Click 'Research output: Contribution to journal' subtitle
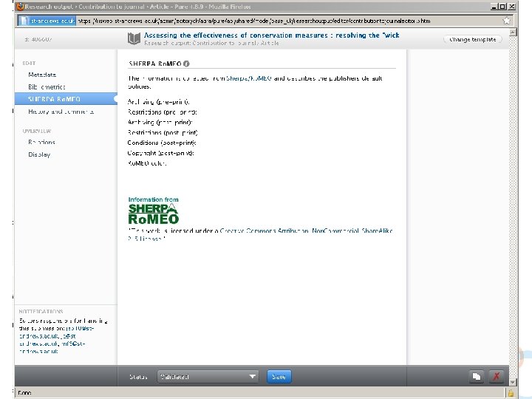The height and width of the screenshot is (399, 532). pos(211,43)
